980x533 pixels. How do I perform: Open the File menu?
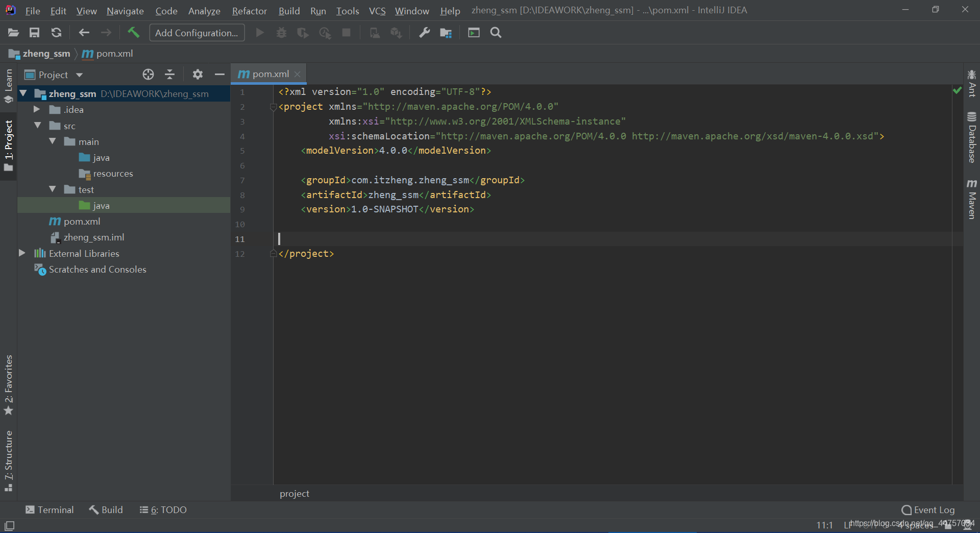33,11
